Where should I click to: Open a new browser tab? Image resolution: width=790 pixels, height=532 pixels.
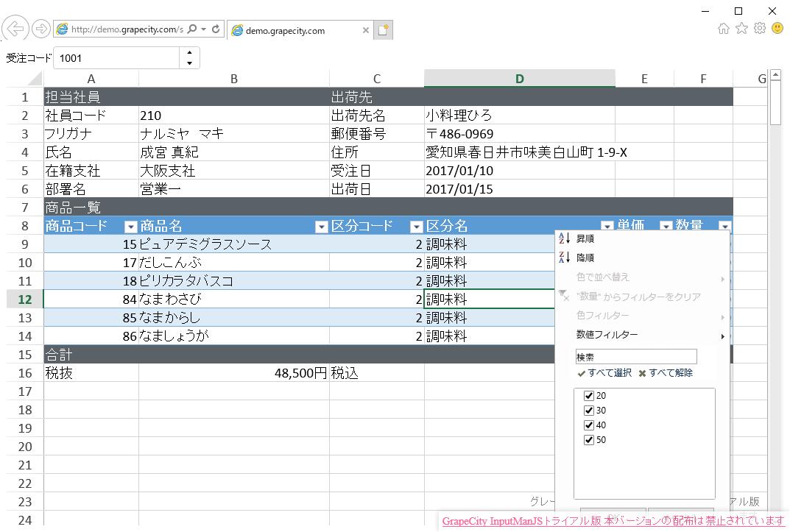[383, 30]
